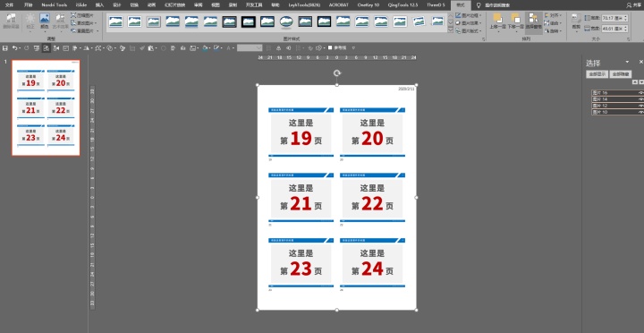
Task: Click the Share (共享) button
Action: [634, 5]
